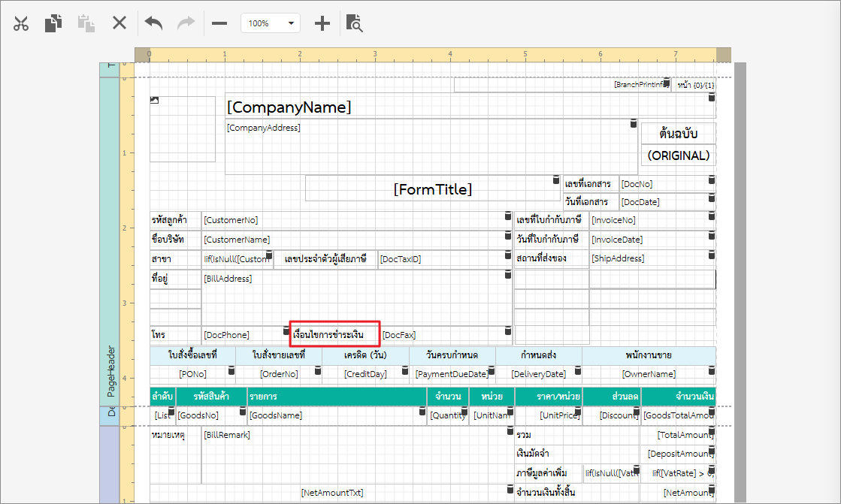The image size is (841, 504).
Task: Zoom in with the plus icon
Action: [x=322, y=23]
